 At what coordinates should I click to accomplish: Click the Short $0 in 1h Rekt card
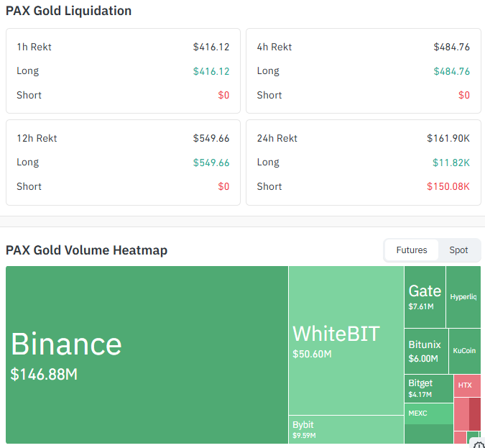223,95
